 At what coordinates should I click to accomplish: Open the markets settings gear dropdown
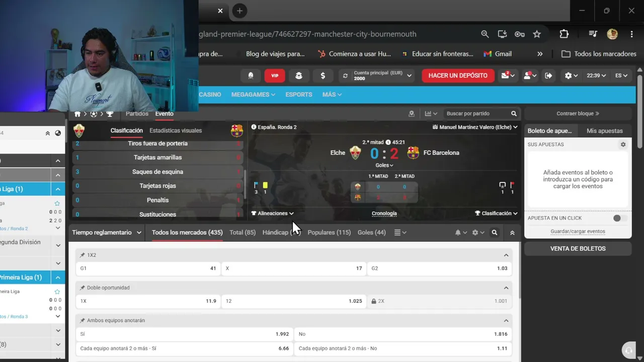[x=478, y=233]
